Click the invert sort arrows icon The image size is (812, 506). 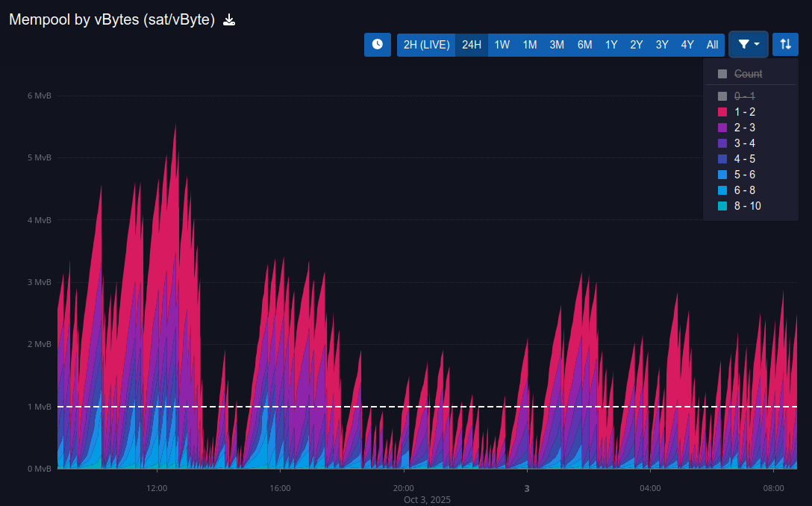(x=785, y=45)
